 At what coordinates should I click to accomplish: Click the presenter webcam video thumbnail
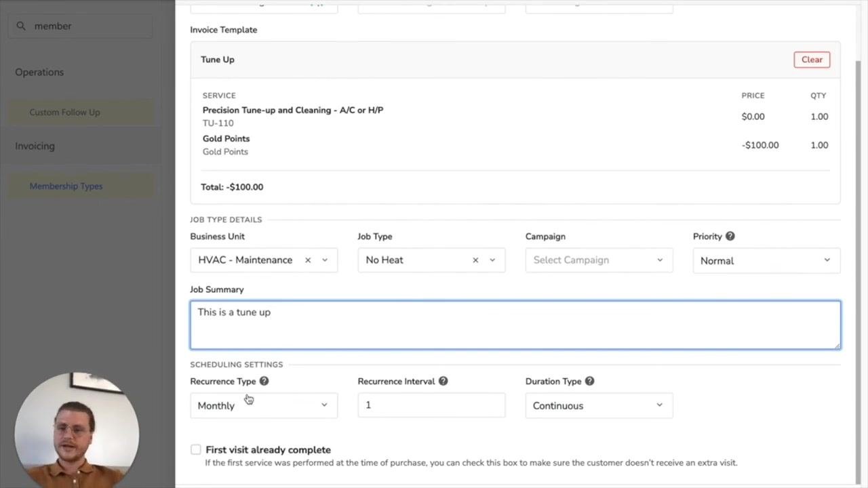[x=77, y=430]
